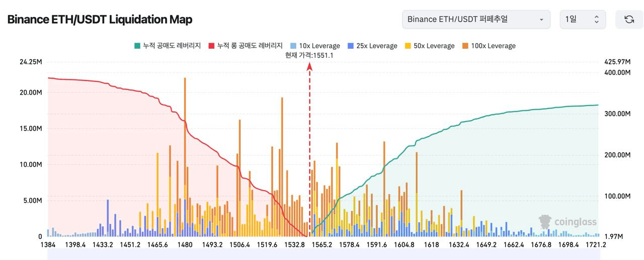Image resolution: width=644 pixels, height=260 pixels.
Task: Toggle the 10x Leverage legend entry
Action: 315,46
